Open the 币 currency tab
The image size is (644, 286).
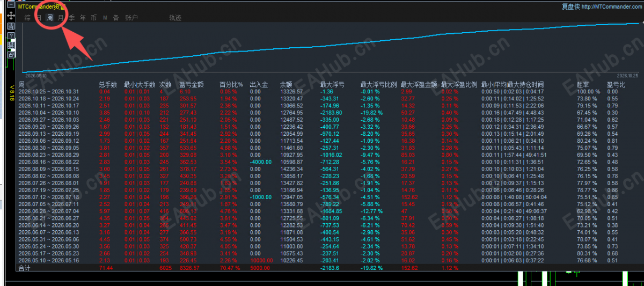(94, 18)
